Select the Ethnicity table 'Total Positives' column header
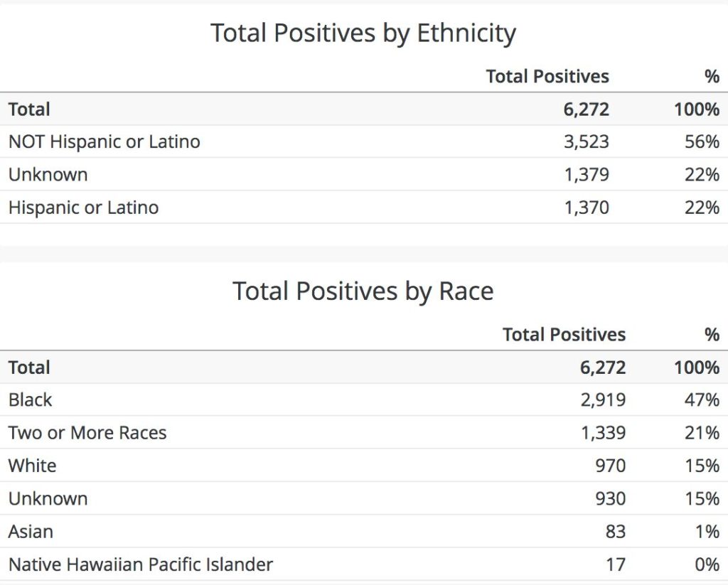The height and width of the screenshot is (585, 728). tap(547, 76)
